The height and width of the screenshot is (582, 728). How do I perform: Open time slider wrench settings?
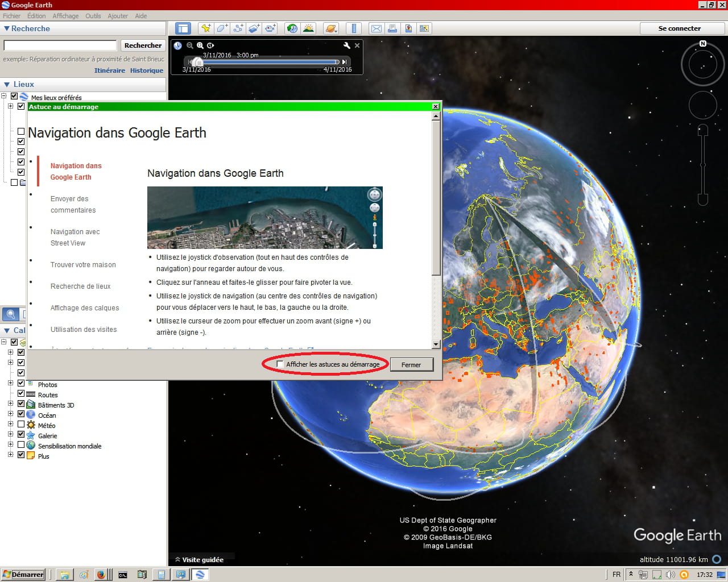point(346,45)
